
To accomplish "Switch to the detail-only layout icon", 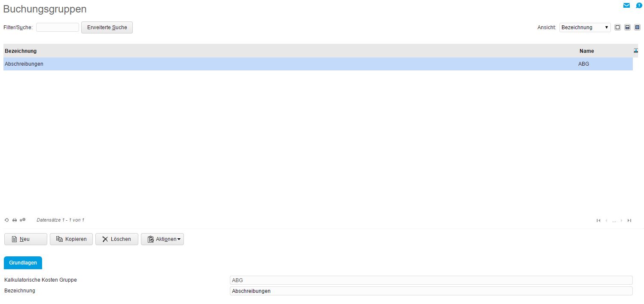I will pyautogui.click(x=637, y=27).
